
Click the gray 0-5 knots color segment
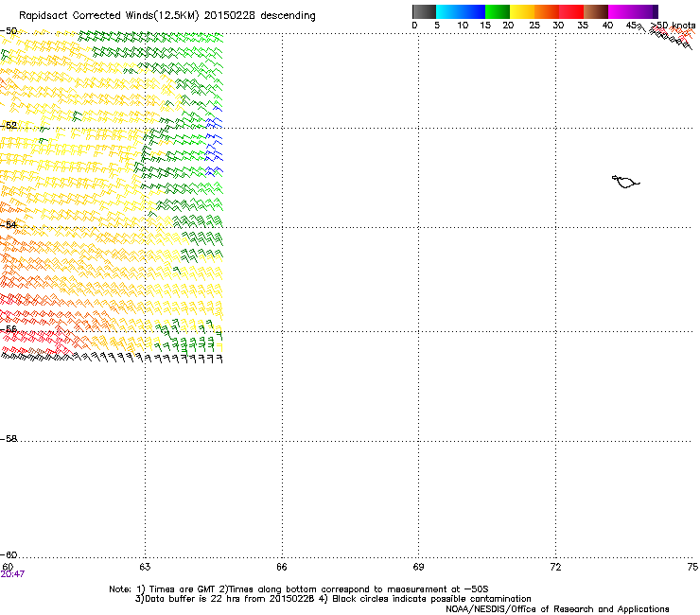click(x=424, y=11)
